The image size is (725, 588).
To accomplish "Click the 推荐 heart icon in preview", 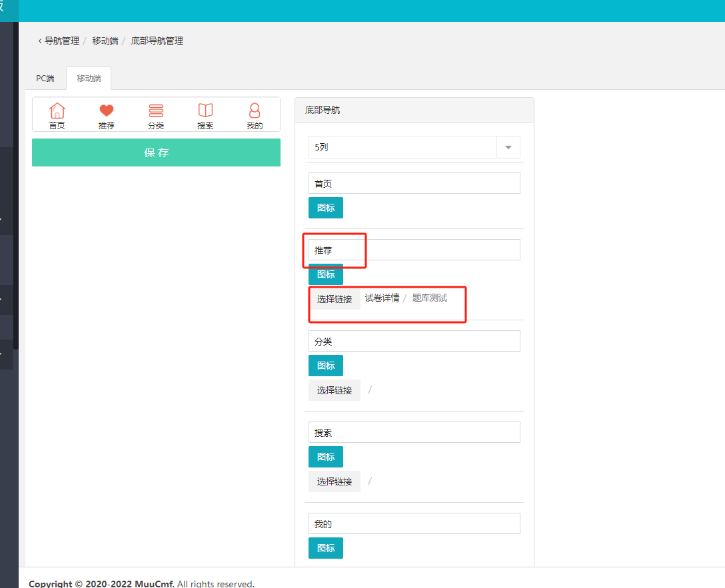I will point(107,111).
